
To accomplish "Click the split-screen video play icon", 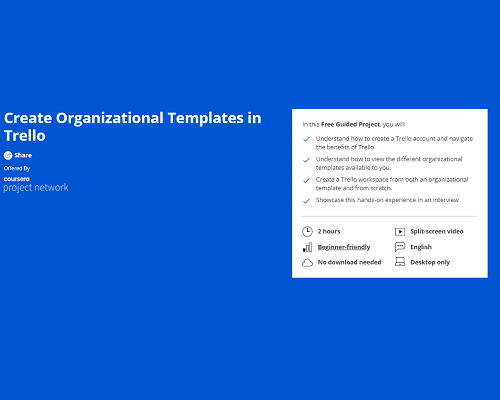I will pyautogui.click(x=400, y=231).
